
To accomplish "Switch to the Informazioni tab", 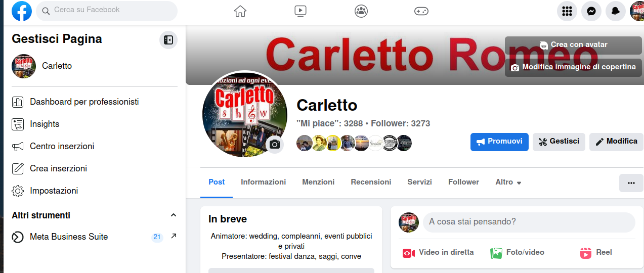I will [263, 182].
